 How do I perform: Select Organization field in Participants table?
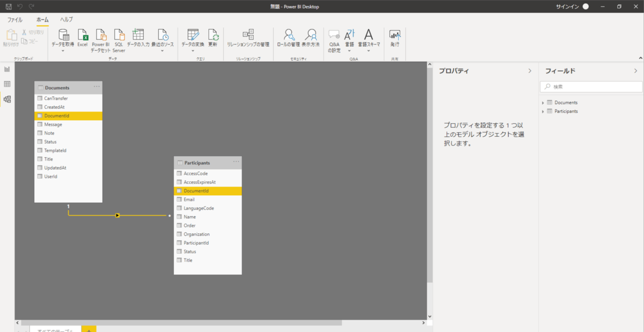(208, 234)
